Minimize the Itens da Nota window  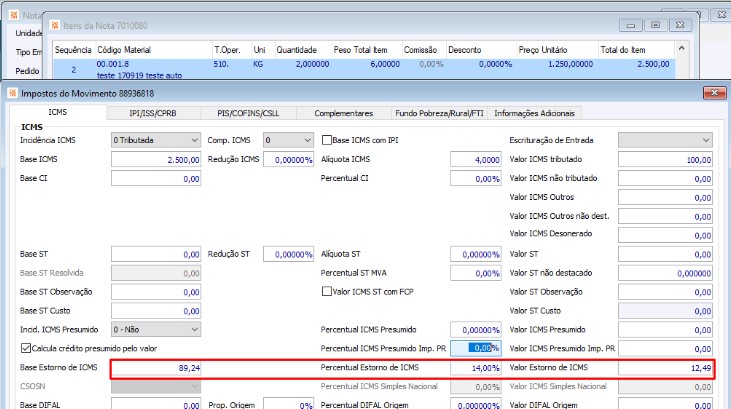(631, 25)
